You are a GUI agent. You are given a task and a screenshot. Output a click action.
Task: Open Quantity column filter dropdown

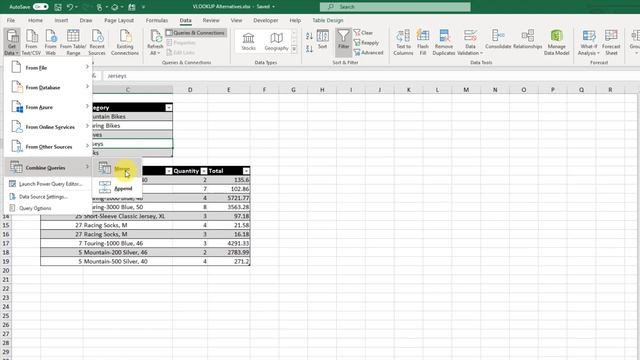click(204, 171)
